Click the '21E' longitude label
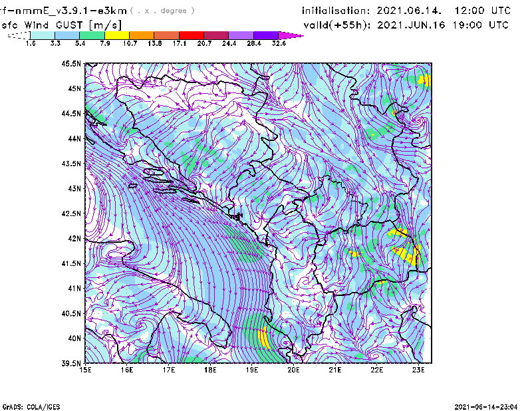 [335, 370]
